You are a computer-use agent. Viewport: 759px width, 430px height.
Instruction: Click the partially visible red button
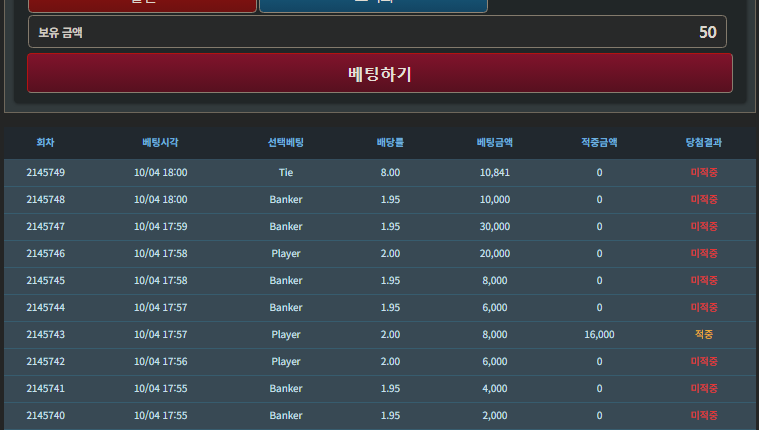click(142, 5)
